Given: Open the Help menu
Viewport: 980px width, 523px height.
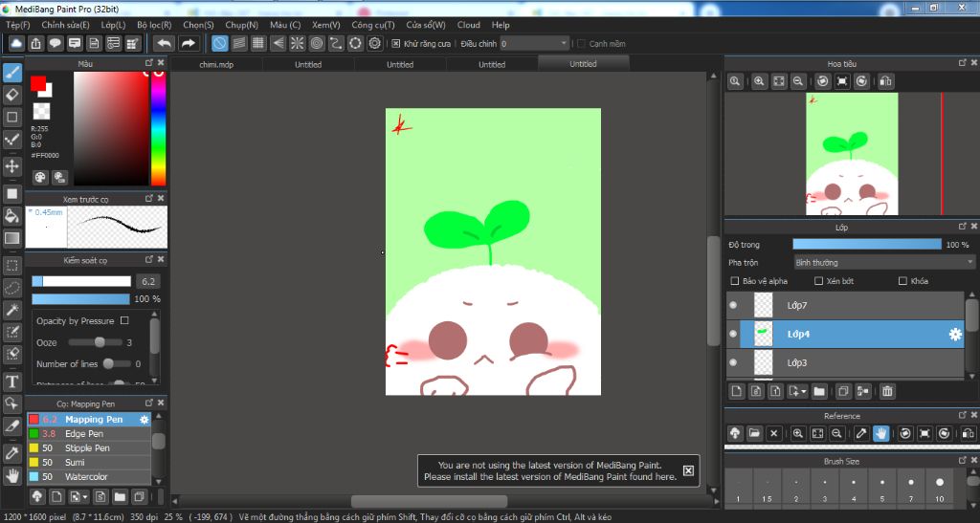Looking at the screenshot, I should point(501,25).
